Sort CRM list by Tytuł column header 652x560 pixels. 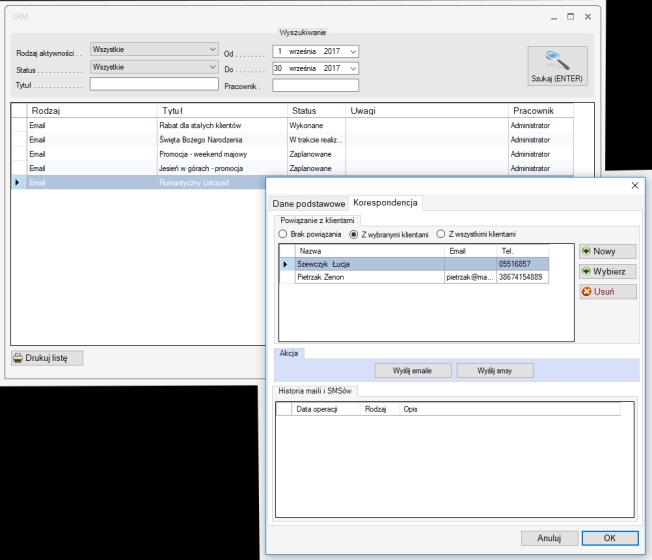222,111
